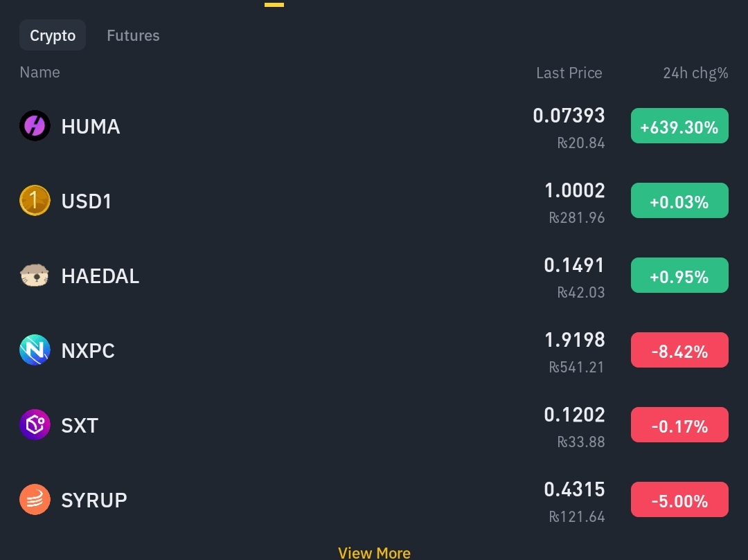Sort by the 24h chg% column header
The height and width of the screenshot is (560, 748).
pos(695,73)
